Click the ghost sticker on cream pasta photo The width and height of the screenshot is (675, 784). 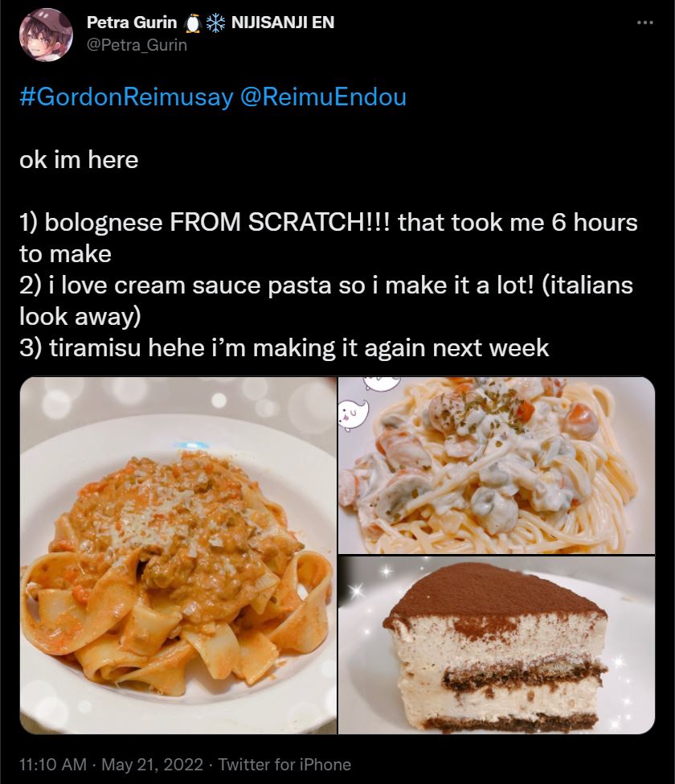tap(353, 414)
